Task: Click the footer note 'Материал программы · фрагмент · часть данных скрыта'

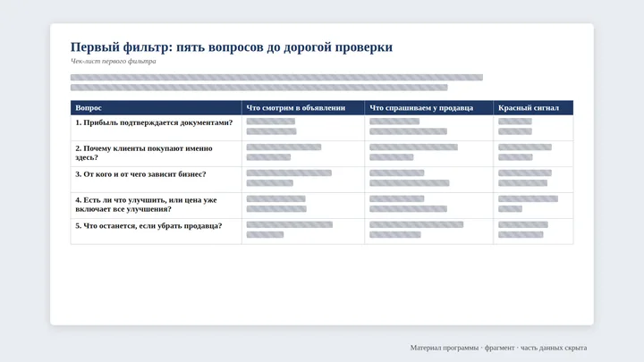Action: [498, 348]
